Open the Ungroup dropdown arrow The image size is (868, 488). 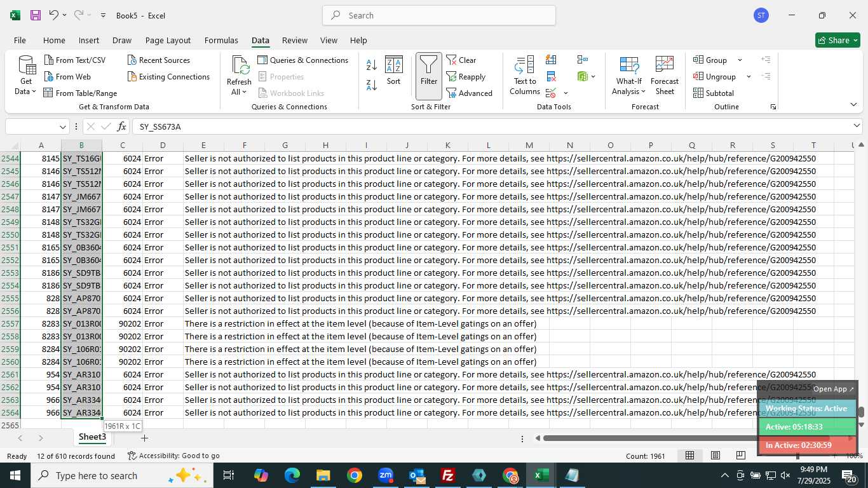pos(749,76)
